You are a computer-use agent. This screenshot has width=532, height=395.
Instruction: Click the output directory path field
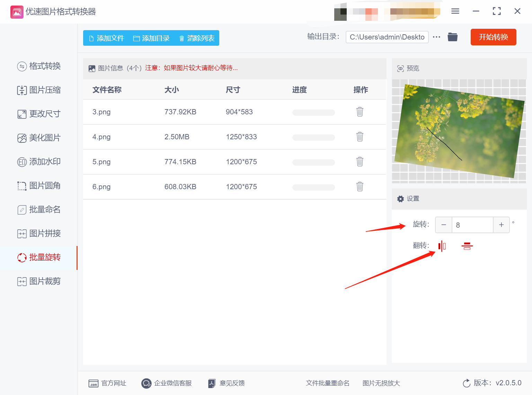point(387,37)
